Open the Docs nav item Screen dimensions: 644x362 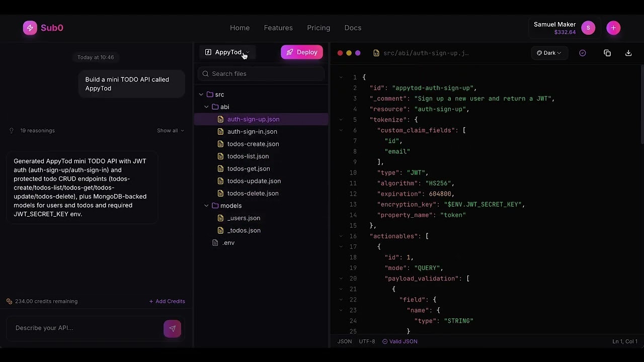(x=353, y=28)
